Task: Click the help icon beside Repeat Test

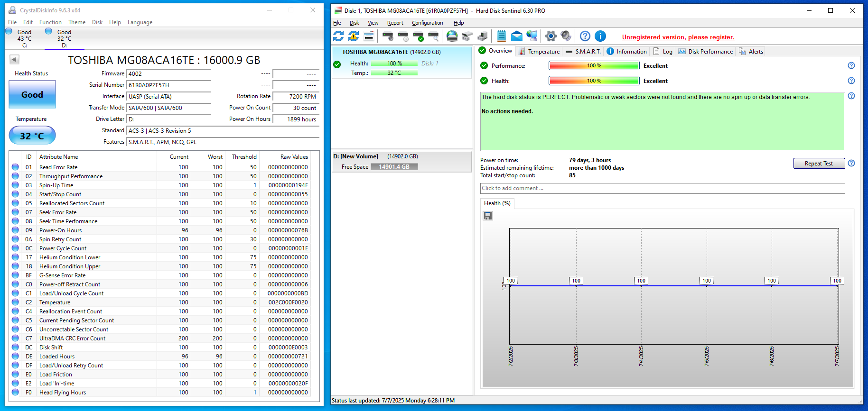Action: pos(851,163)
